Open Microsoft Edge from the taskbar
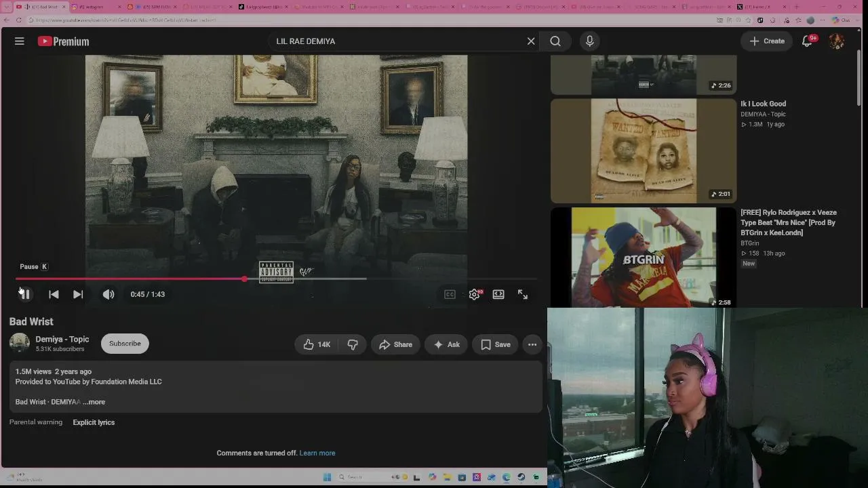 coord(506,477)
